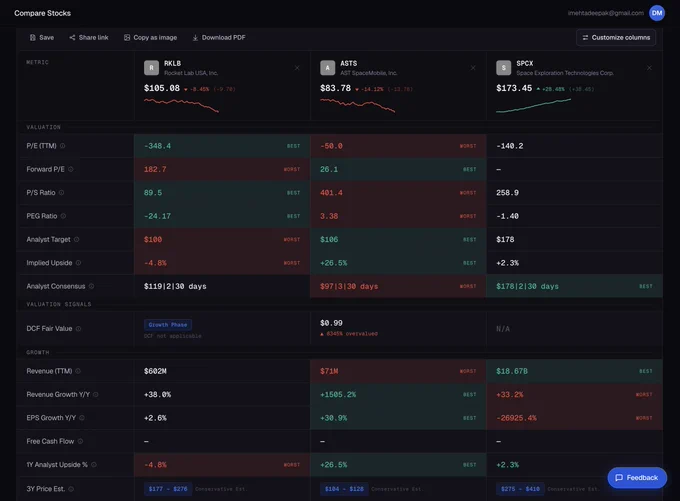Click ASTS consensus $97|3|30 days

[349, 287]
